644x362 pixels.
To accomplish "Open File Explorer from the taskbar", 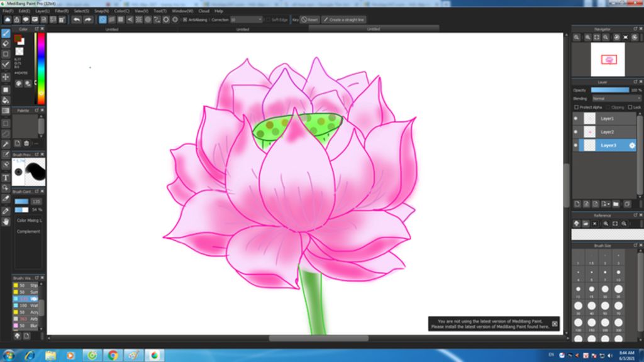I will pos(50,355).
